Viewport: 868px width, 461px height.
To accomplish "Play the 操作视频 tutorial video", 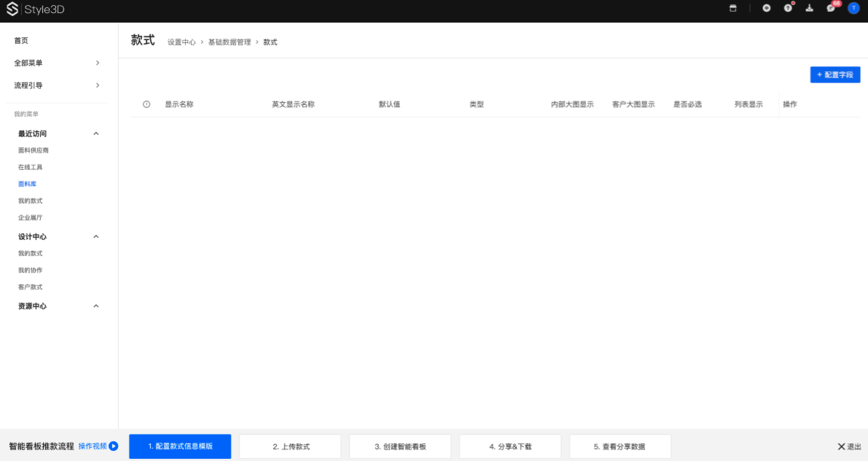I will pos(98,446).
